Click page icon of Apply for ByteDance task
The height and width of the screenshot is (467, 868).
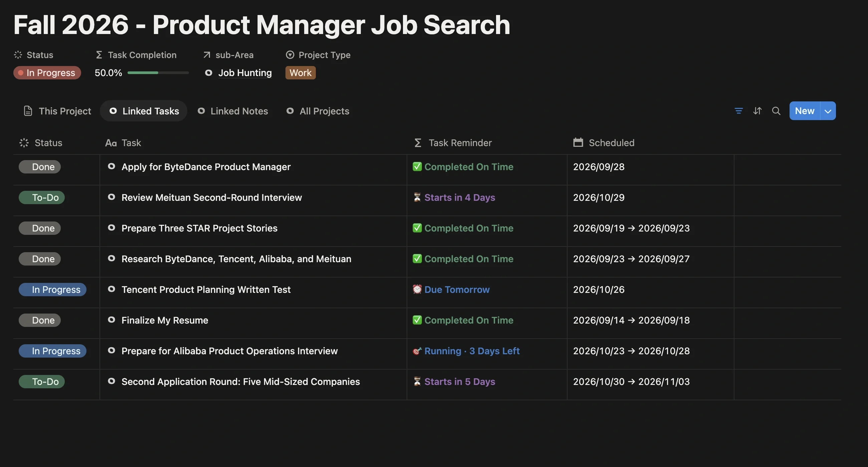[x=111, y=166]
